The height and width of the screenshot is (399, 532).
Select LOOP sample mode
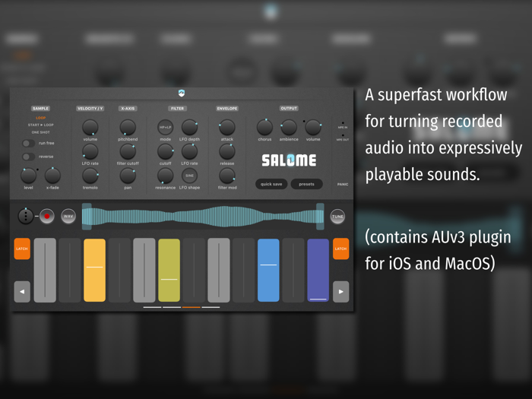(41, 118)
